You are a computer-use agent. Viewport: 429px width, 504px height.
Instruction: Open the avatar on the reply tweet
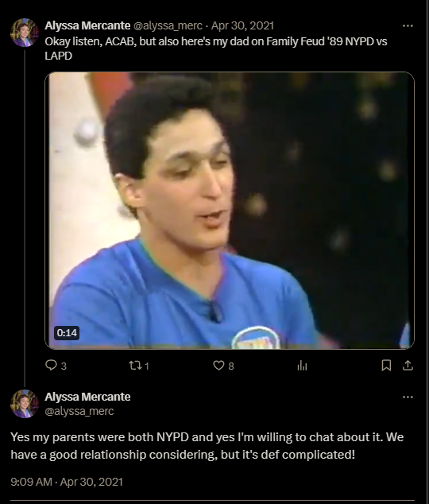coord(25,404)
